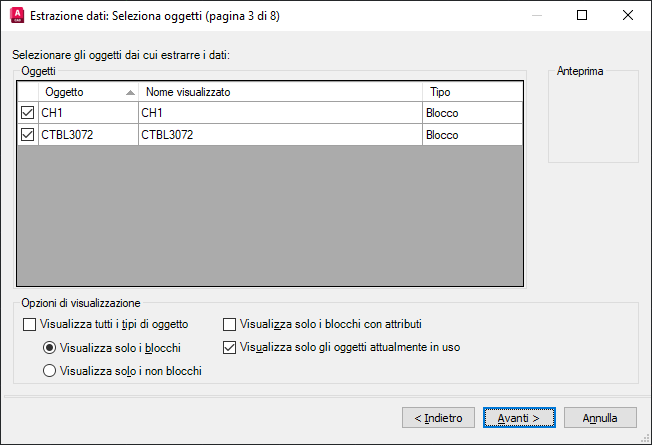Click the AutoCAD app icon in title bar
The width and height of the screenshot is (652, 445).
coord(16,15)
